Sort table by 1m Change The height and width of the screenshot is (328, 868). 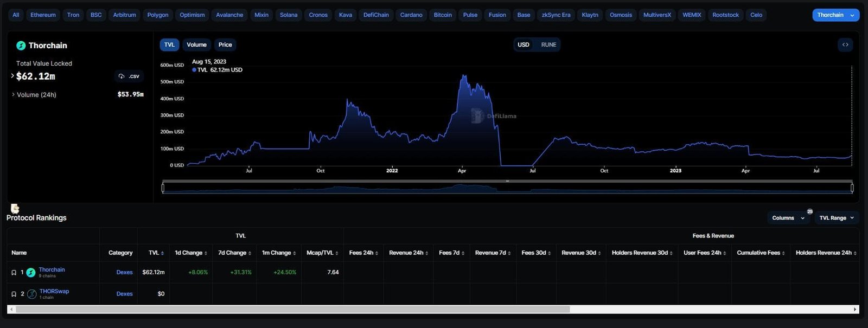coord(279,253)
